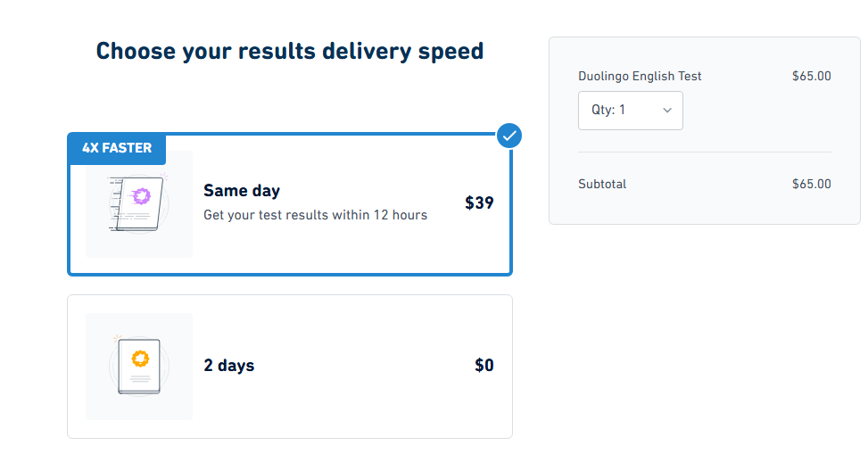Click the orange 2 days certificate icon
This screenshot has height=454, width=868.
point(139,366)
